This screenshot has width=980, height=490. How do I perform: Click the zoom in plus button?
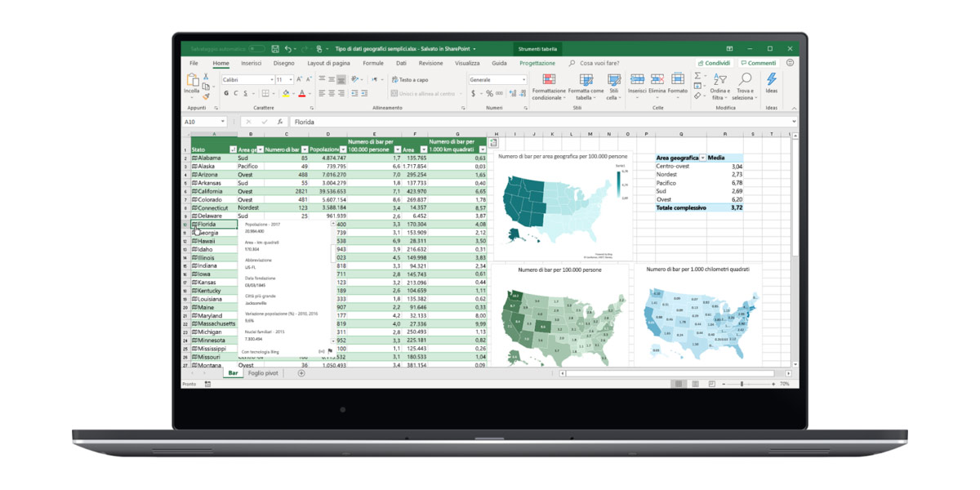pyautogui.click(x=773, y=384)
